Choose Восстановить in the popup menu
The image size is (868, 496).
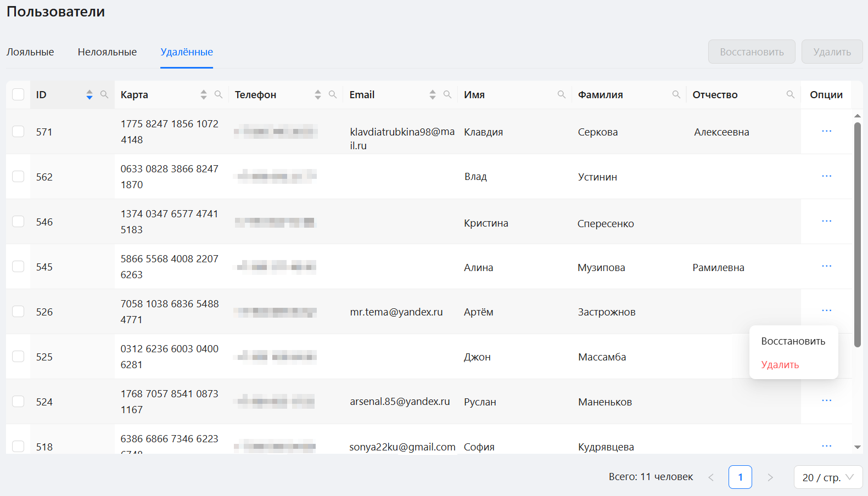(x=793, y=341)
